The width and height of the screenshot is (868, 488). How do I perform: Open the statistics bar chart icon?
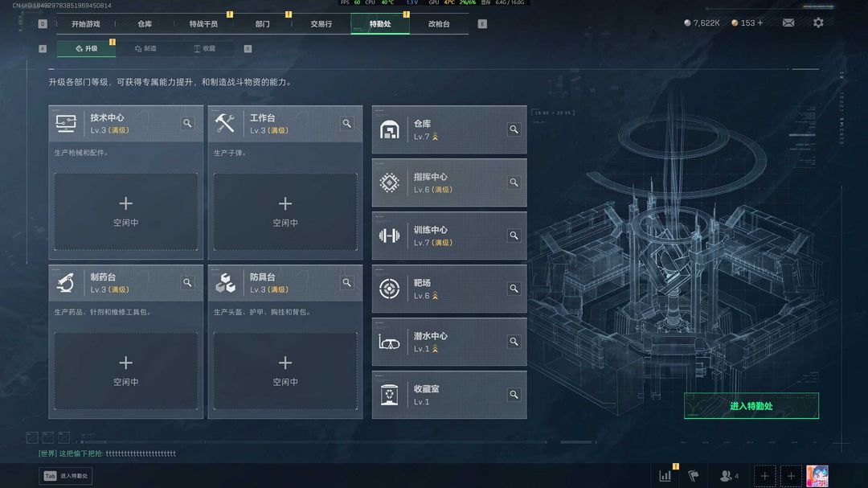tap(665, 475)
